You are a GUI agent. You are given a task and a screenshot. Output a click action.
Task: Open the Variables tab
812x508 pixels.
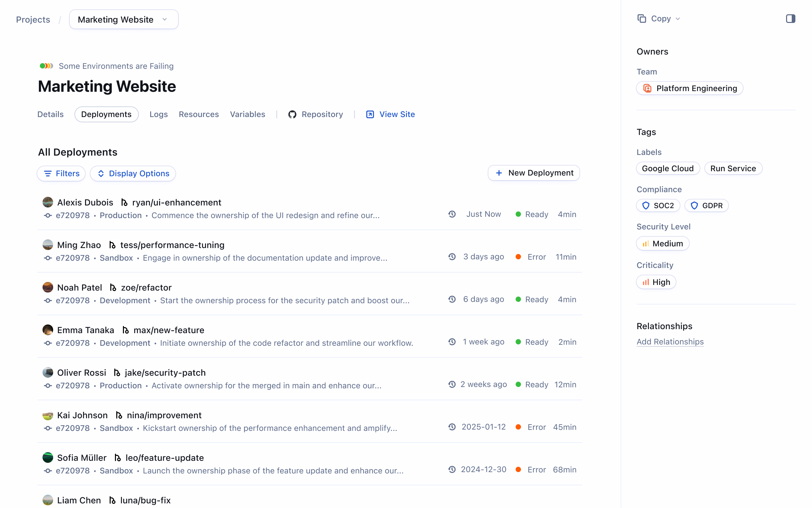[248, 114]
